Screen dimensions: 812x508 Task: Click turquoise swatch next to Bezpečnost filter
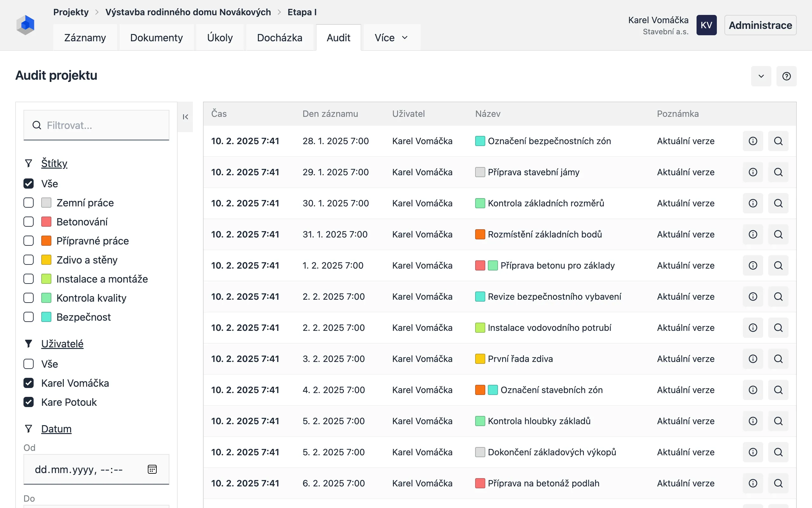point(46,317)
